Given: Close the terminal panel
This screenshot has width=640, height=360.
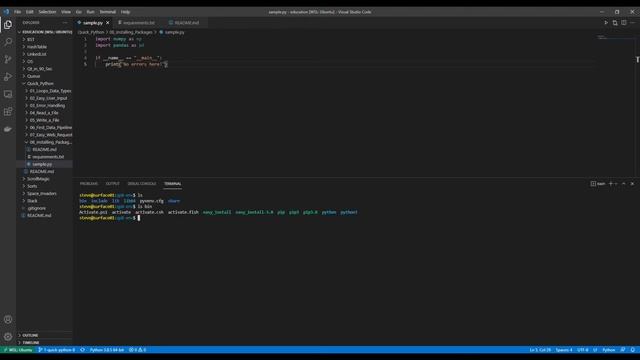Looking at the screenshot, I should point(632,184).
